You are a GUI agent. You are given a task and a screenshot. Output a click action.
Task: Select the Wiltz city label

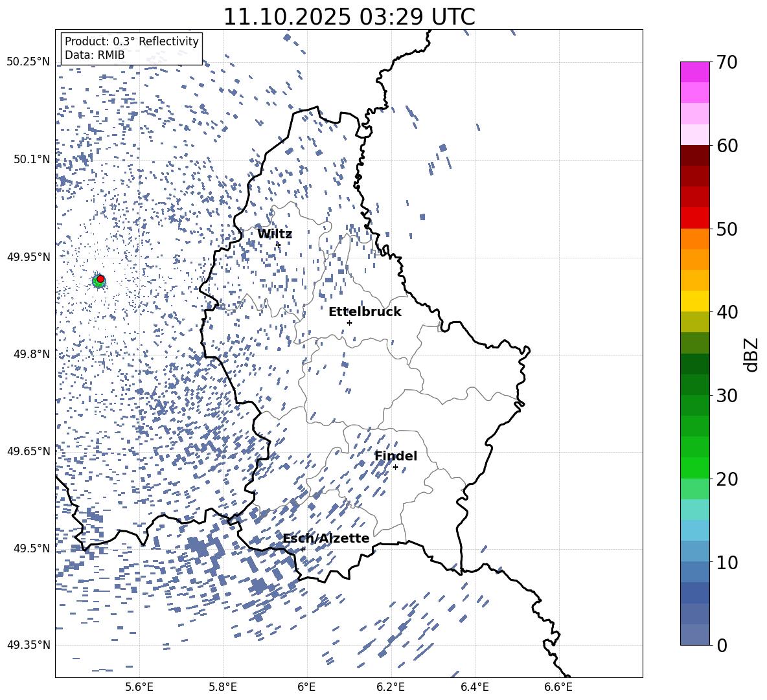tap(275, 234)
